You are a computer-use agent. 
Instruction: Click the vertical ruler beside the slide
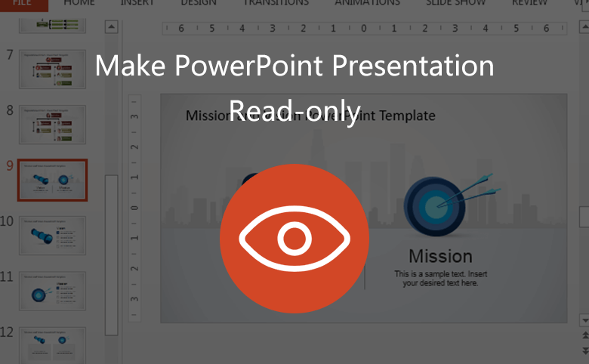point(135,208)
